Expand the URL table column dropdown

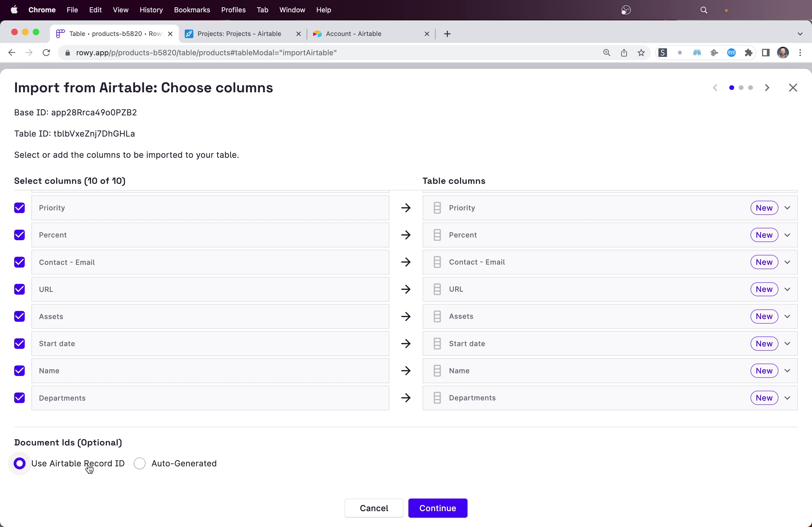click(x=788, y=290)
